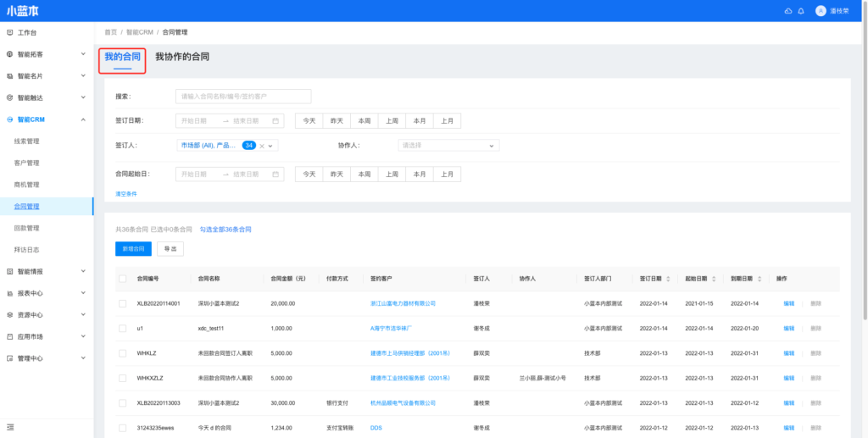This screenshot has height=438, width=868.
Task: Check the row for contract XLB20220114001
Action: click(x=123, y=303)
